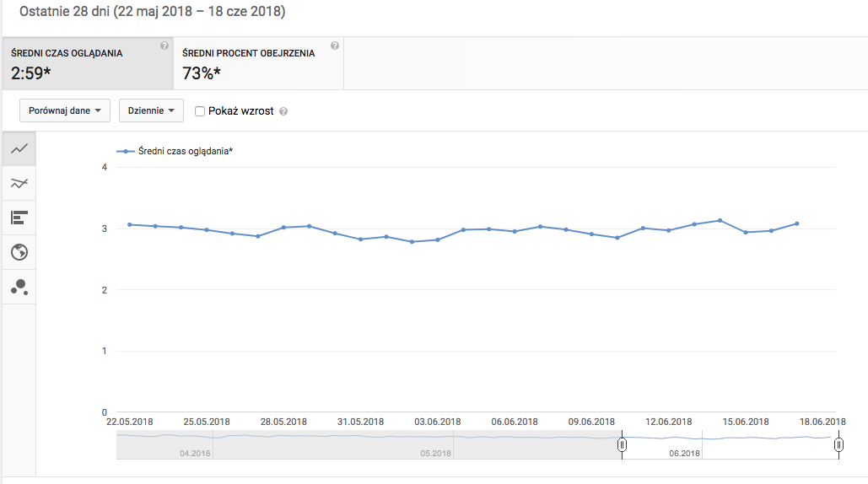Click the 25.05.2018 axis date label
Viewport: 868px width, 484px height.
[207, 422]
